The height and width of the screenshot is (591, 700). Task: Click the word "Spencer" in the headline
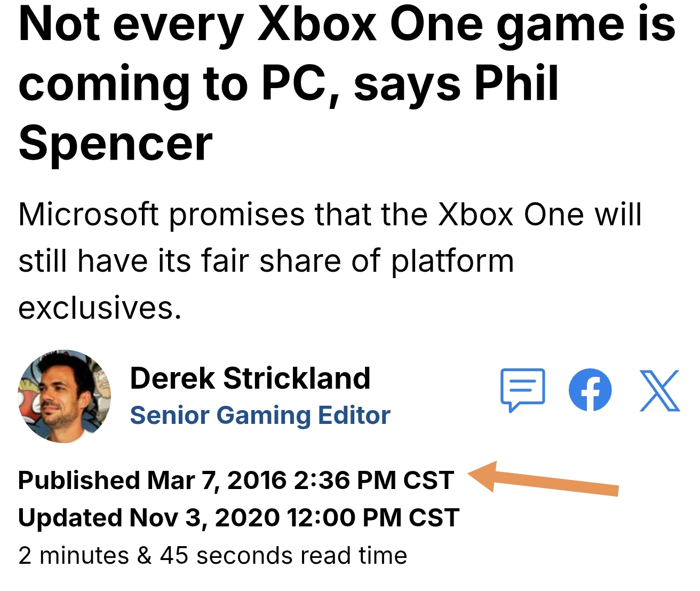pos(115,143)
